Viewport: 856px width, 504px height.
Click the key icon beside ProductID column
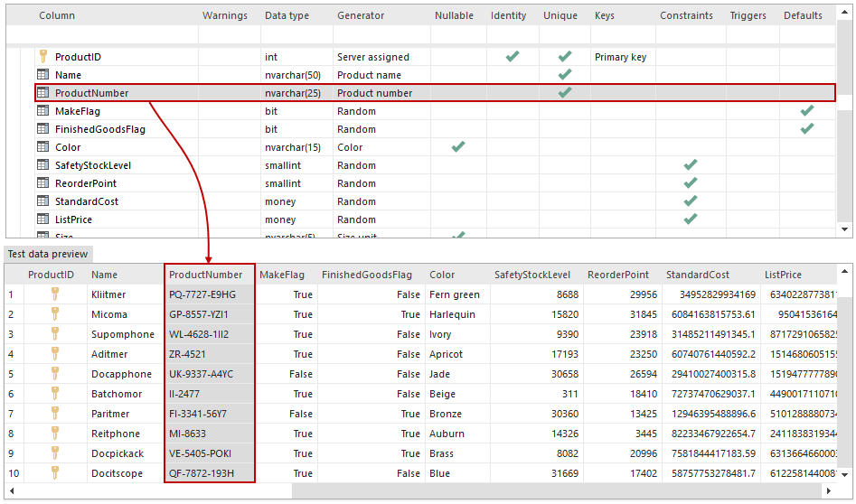42,57
